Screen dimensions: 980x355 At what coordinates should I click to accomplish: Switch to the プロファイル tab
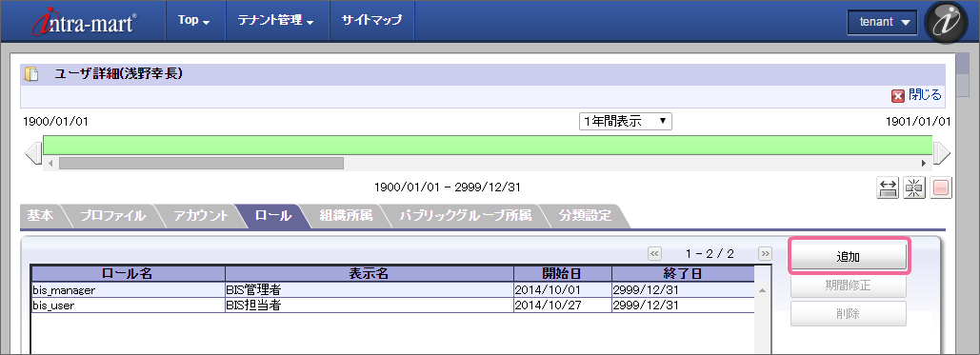tap(112, 216)
